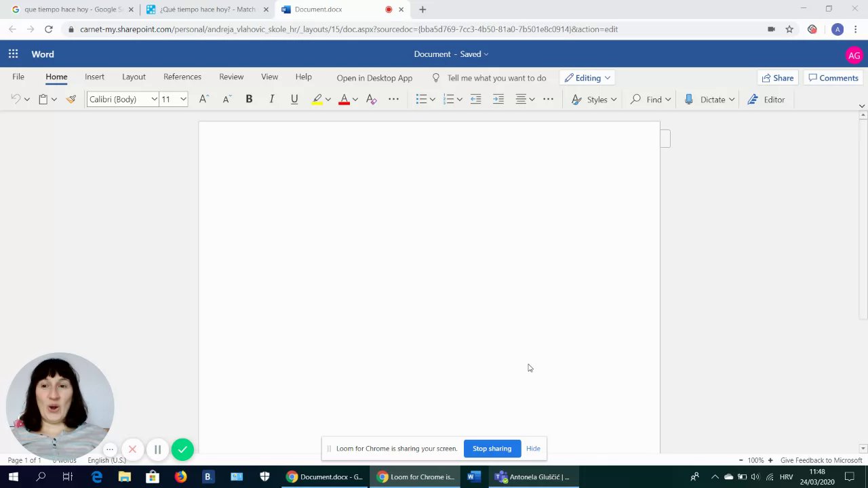Open more font options ellipsis
This screenshot has height=488, width=868.
pyautogui.click(x=393, y=100)
